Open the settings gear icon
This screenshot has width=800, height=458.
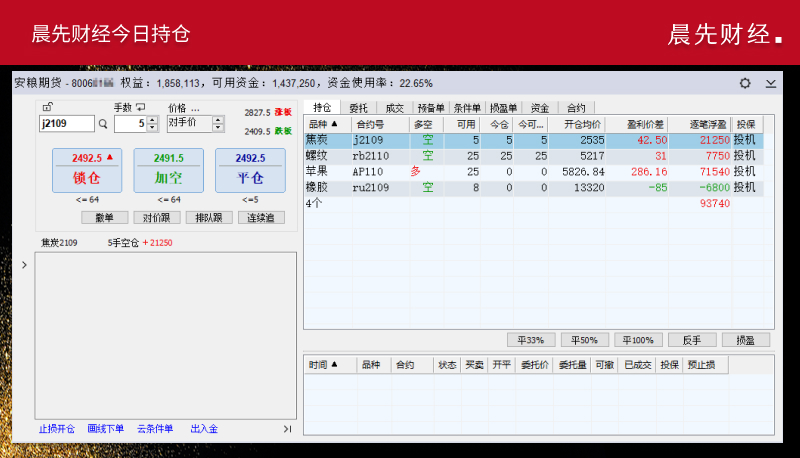[745, 83]
